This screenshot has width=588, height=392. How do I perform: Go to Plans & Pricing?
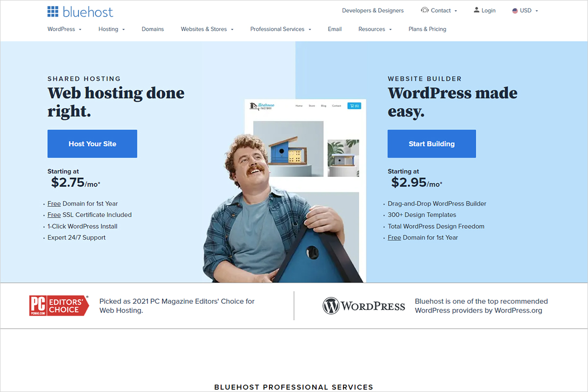(x=427, y=29)
